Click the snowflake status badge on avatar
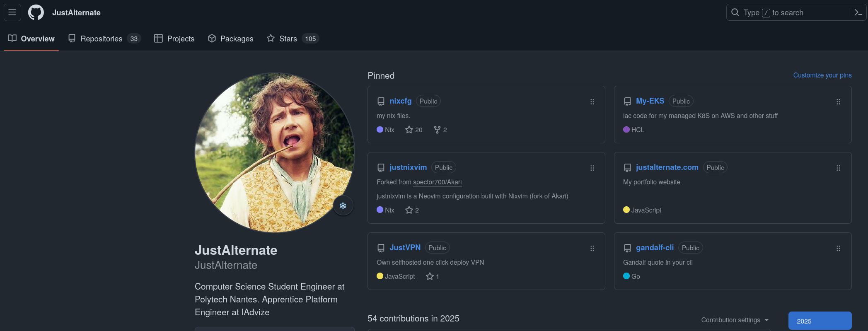 [343, 205]
